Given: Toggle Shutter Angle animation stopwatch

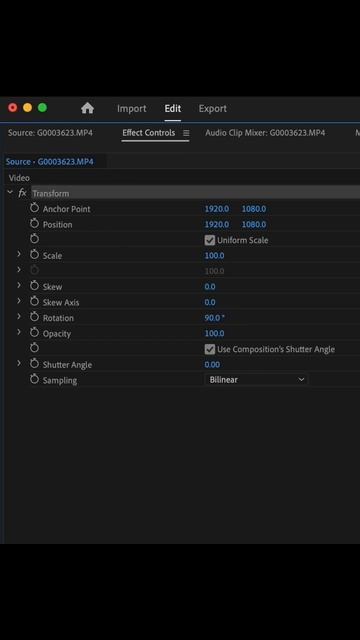Looking at the screenshot, I should [x=34, y=364].
